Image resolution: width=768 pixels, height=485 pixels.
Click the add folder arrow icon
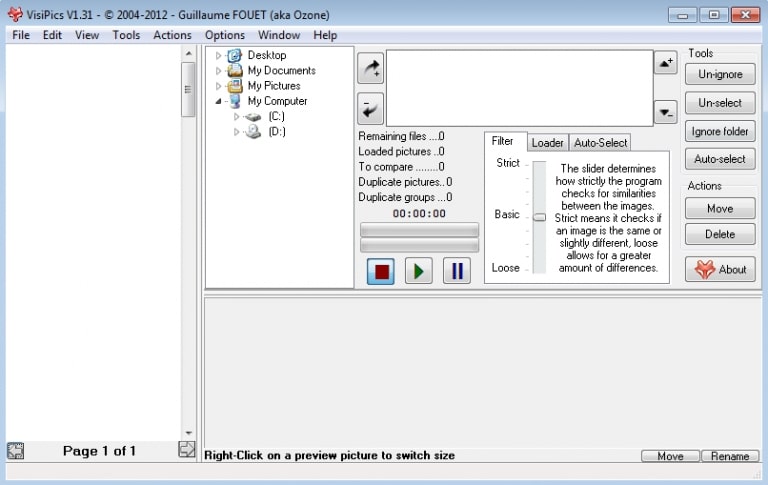(370, 68)
